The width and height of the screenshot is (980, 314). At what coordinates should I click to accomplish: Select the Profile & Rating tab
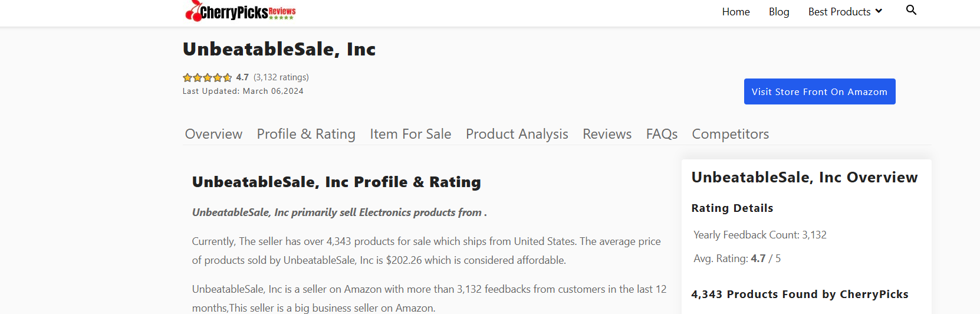click(306, 134)
